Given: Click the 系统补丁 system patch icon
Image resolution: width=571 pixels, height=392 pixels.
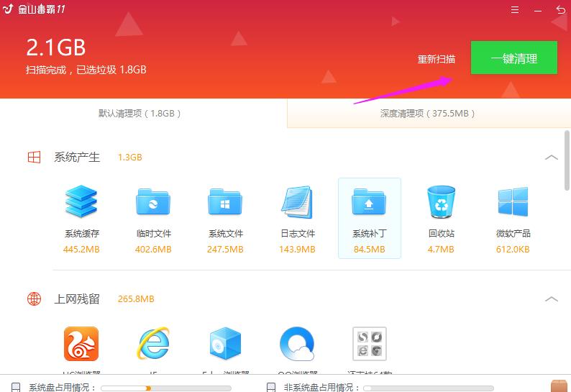Looking at the screenshot, I should coord(369,202).
